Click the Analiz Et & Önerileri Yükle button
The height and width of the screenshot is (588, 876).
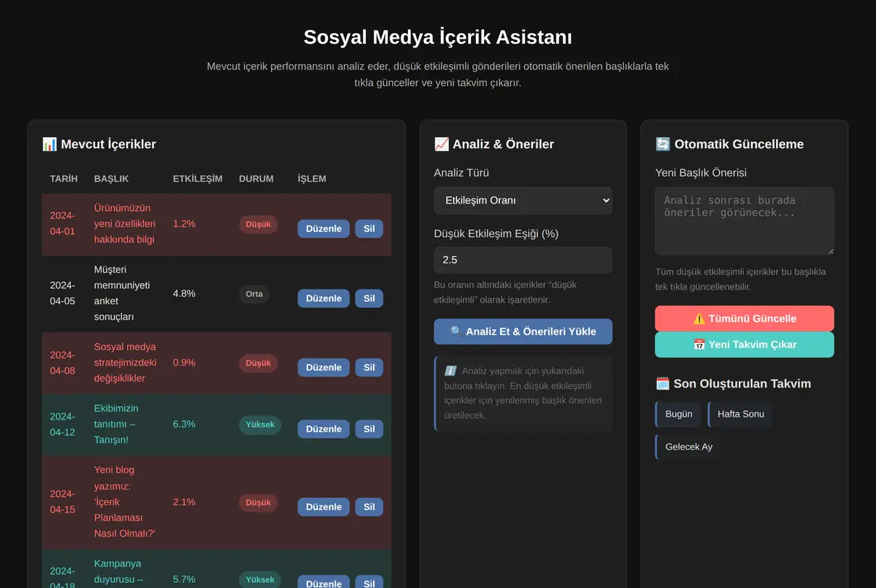523,331
